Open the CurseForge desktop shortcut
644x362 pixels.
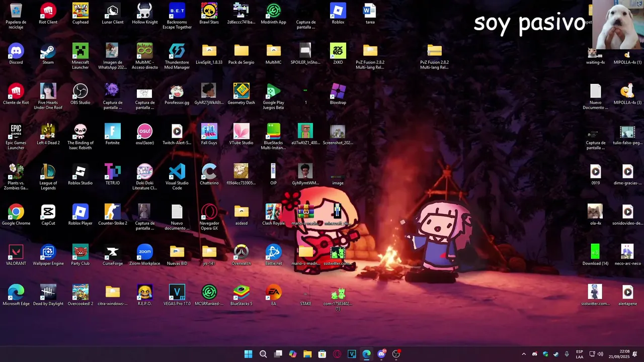pyautogui.click(x=113, y=255)
